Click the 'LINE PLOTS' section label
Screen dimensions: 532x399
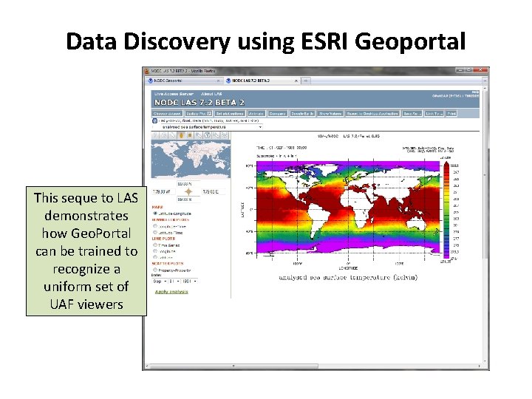point(163,239)
